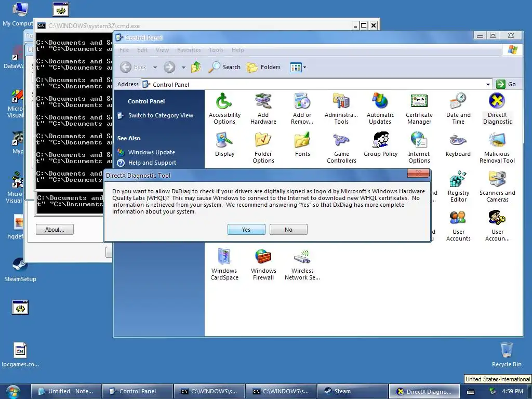This screenshot has width=532, height=399.
Task: Open the View menu
Action: 162,50
